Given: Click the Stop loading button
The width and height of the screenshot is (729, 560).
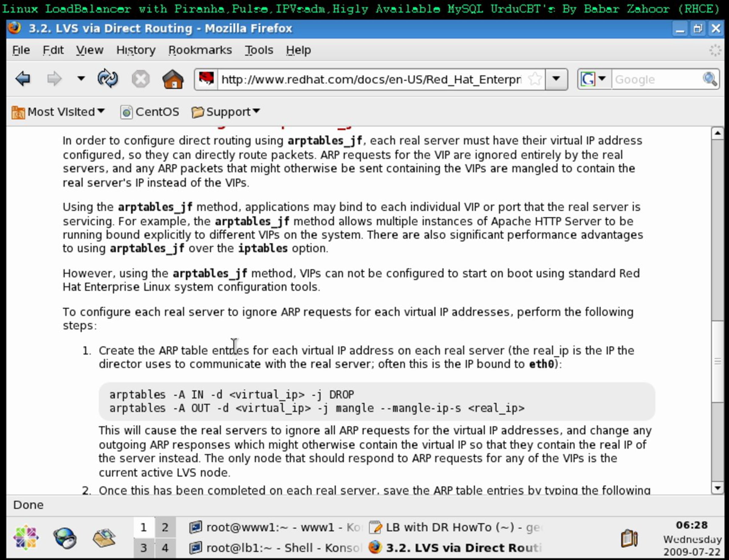Looking at the screenshot, I should (x=140, y=79).
